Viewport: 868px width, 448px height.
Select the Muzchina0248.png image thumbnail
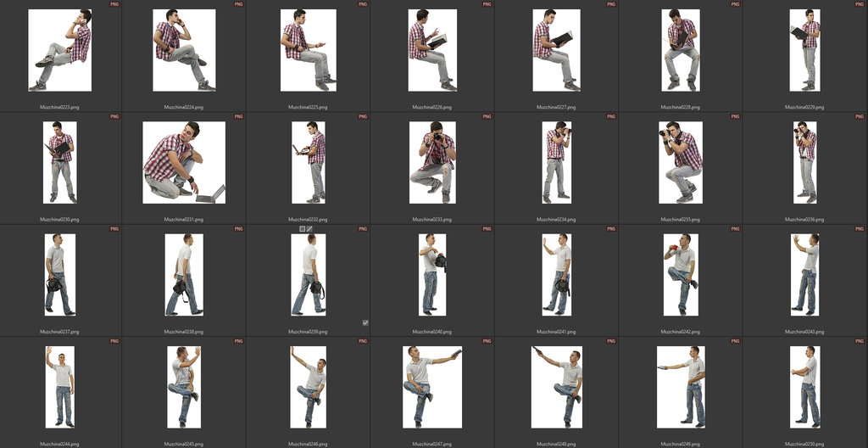tap(557, 386)
